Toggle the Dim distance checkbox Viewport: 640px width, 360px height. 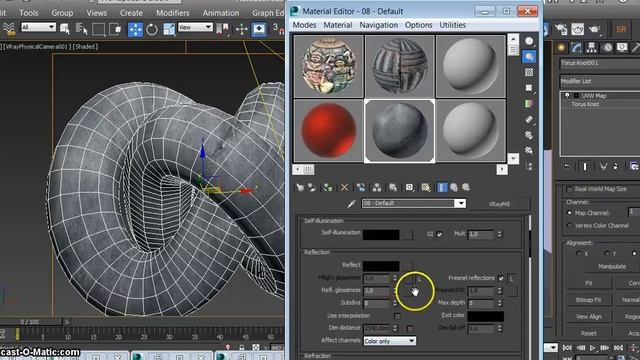409,328
